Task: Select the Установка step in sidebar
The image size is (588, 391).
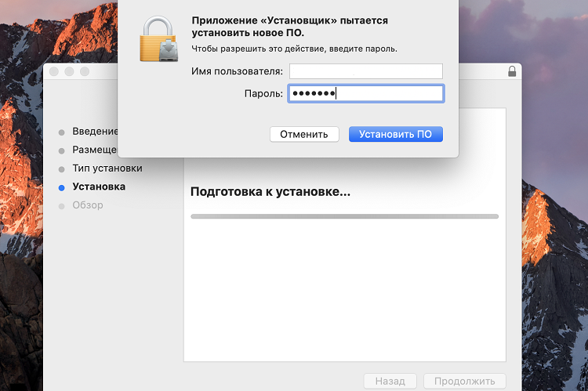Action: [x=99, y=186]
